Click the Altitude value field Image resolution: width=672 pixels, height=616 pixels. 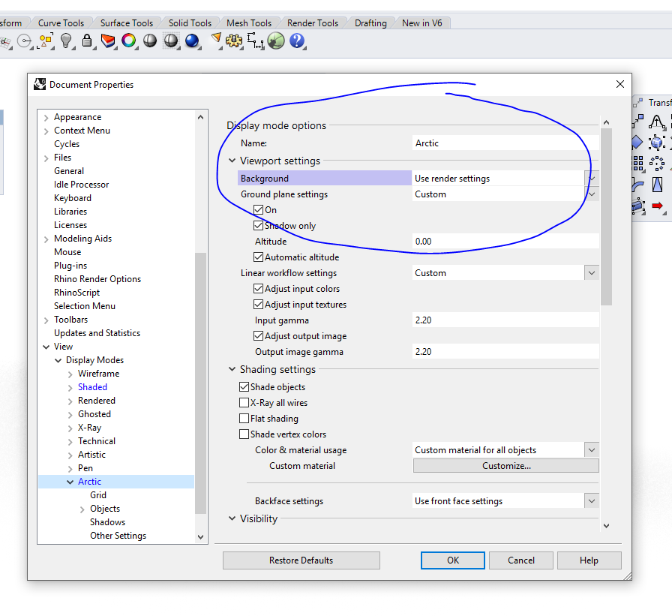[x=505, y=242]
